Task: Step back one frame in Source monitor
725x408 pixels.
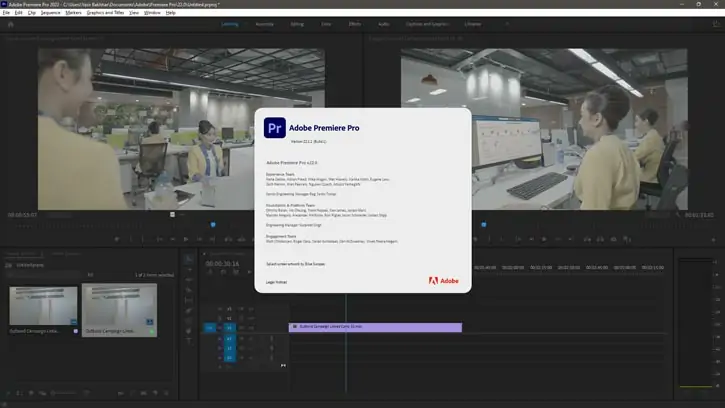Action: (x=172, y=239)
